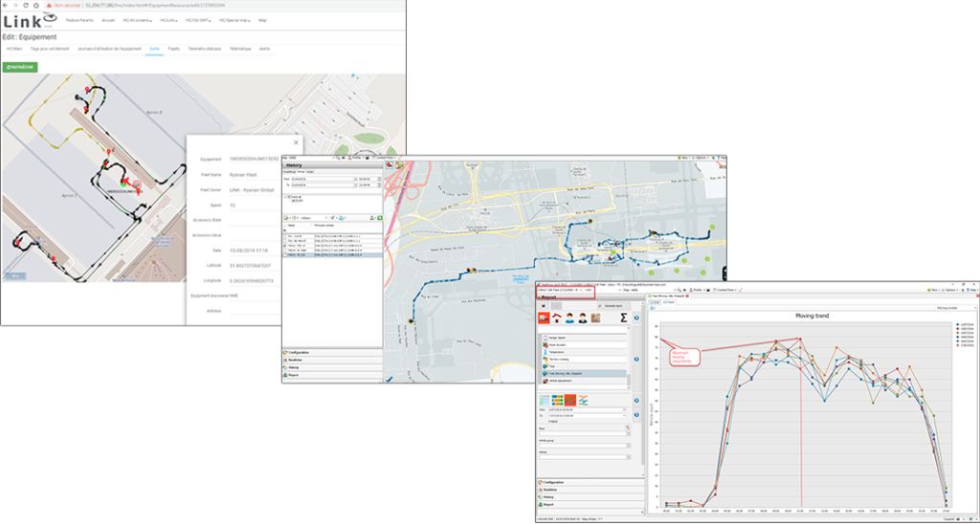Select the box package report category icon
Screen dimensions: 980x524
[595, 317]
